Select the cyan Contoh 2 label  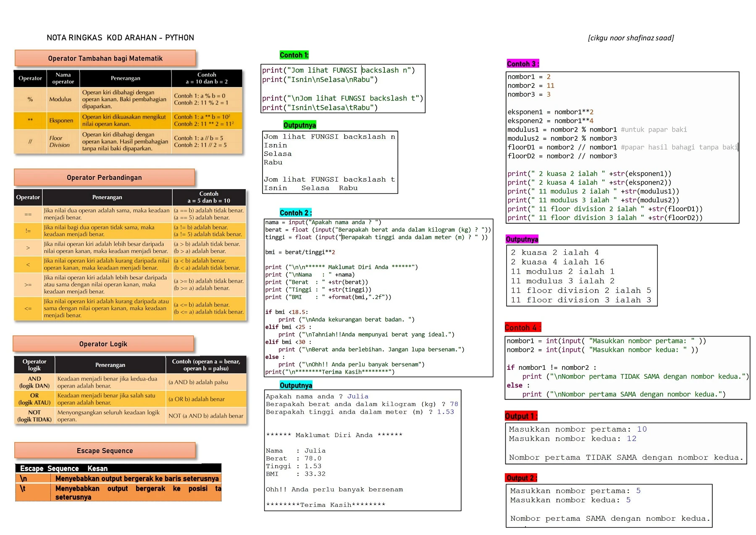click(x=296, y=213)
